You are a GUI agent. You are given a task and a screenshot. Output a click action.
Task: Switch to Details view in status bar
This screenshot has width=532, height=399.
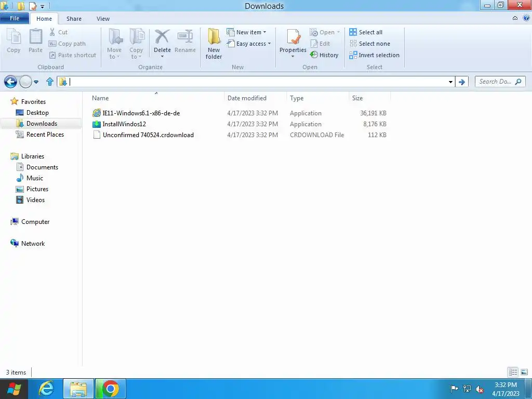(x=513, y=372)
